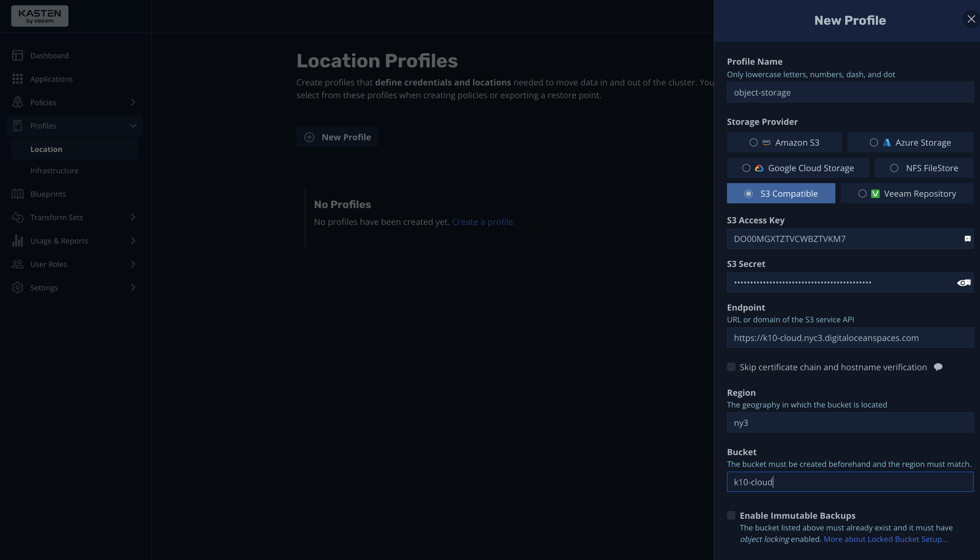980x560 pixels.
Task: Click the Kasten by Veeam logo
Action: 40,16
